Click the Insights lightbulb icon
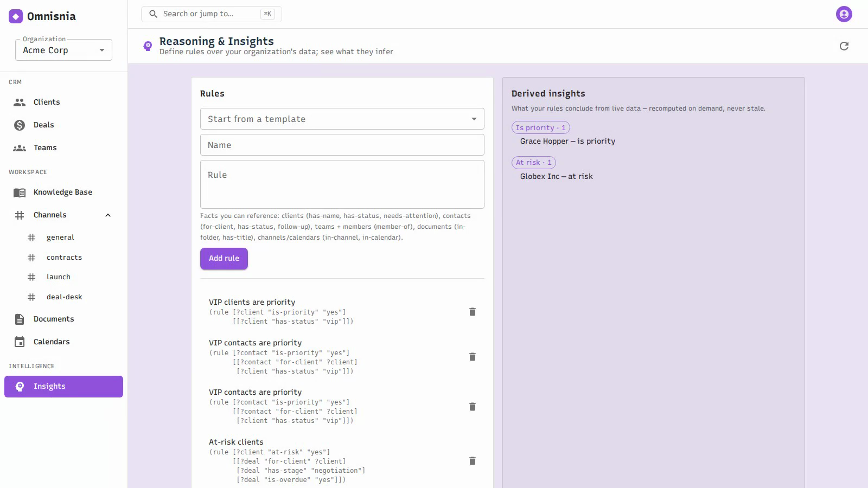The width and height of the screenshot is (868, 488). (x=20, y=387)
